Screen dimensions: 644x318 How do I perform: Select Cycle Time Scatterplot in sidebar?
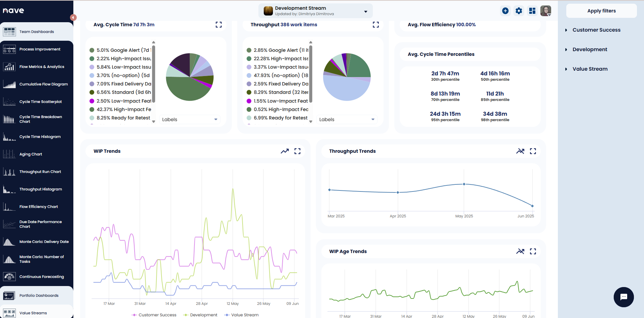tap(40, 102)
